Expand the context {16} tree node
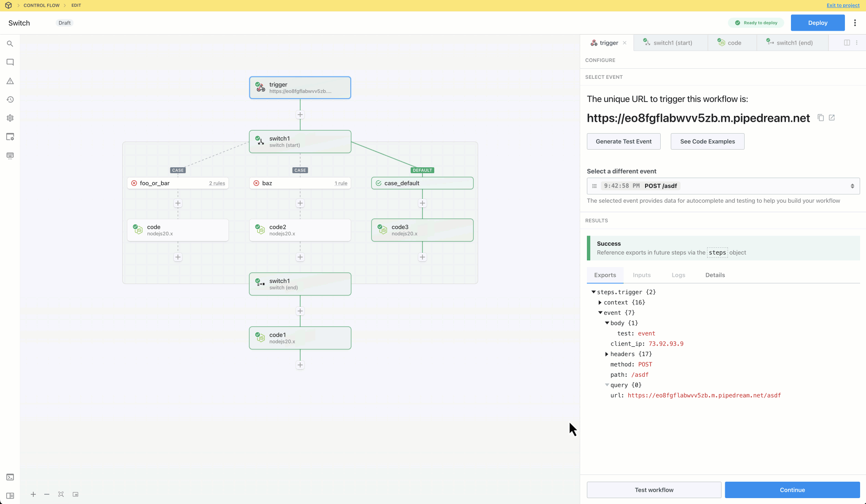Viewport: 866px width, 504px height. point(600,303)
